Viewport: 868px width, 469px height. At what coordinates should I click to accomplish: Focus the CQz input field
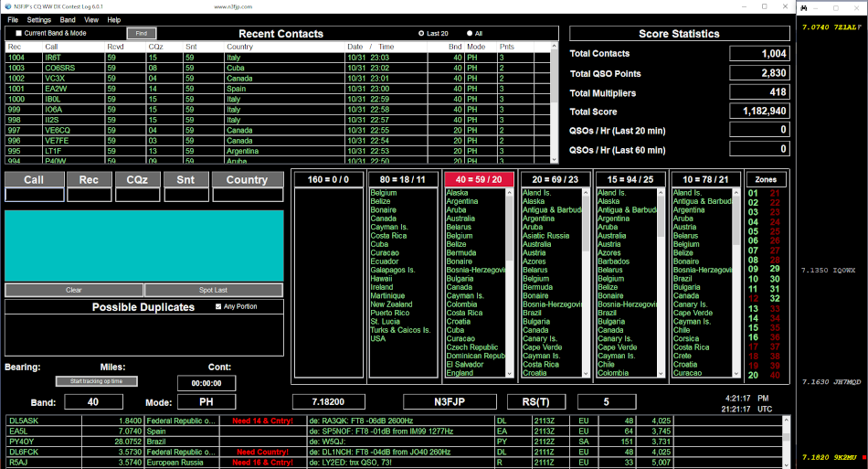tap(137, 195)
